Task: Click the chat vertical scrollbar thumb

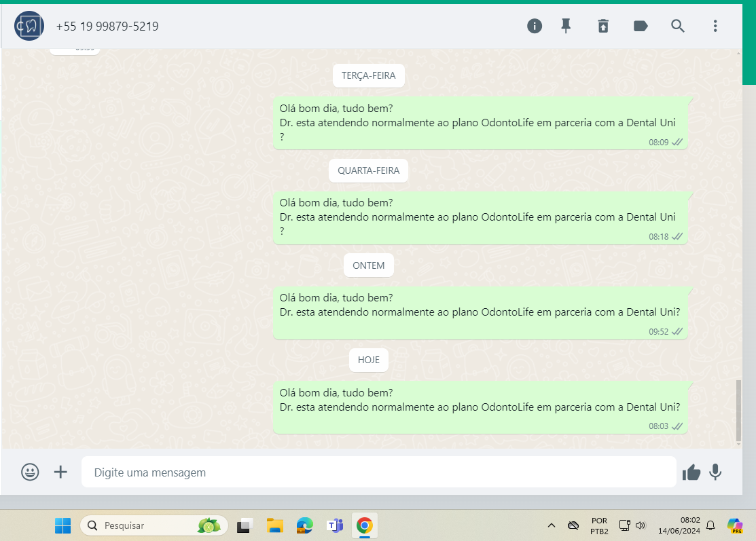Action: [x=738, y=411]
